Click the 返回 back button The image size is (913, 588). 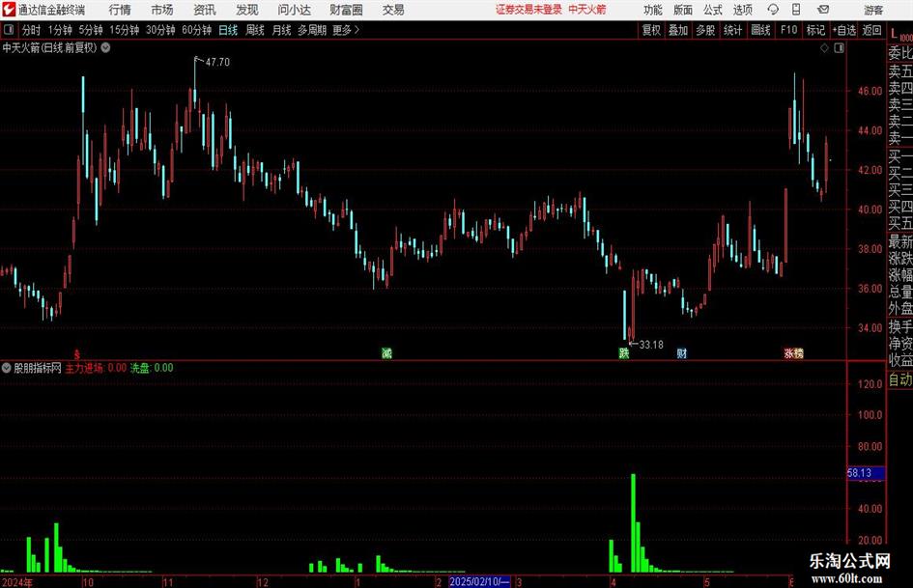[871, 30]
